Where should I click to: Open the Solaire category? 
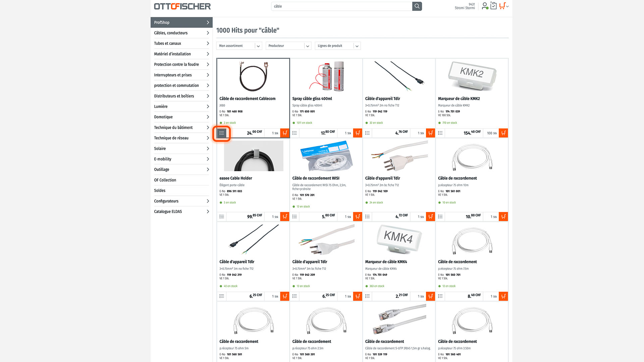[x=181, y=148]
